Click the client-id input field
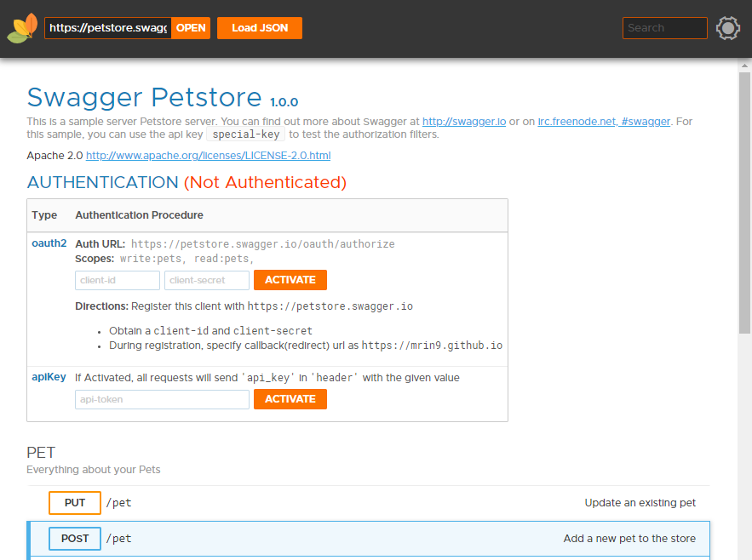The width and height of the screenshot is (752, 560). click(118, 280)
